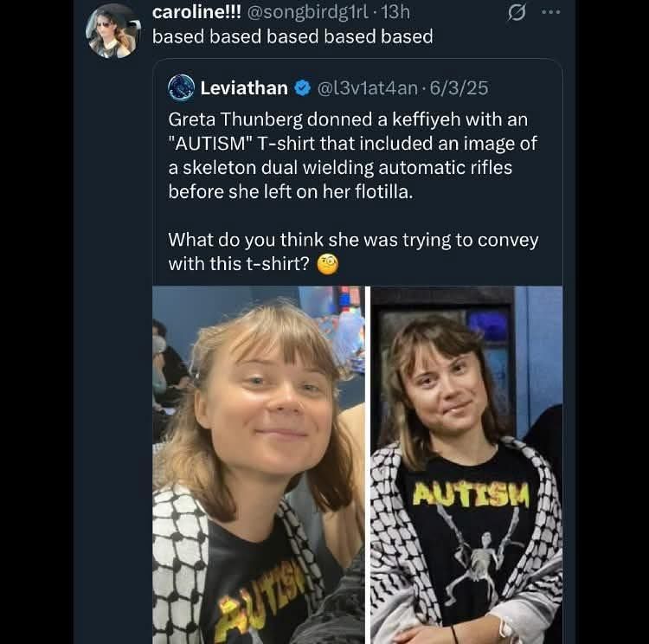Click the monocle face emoji
The image size is (649, 644).
327,265
